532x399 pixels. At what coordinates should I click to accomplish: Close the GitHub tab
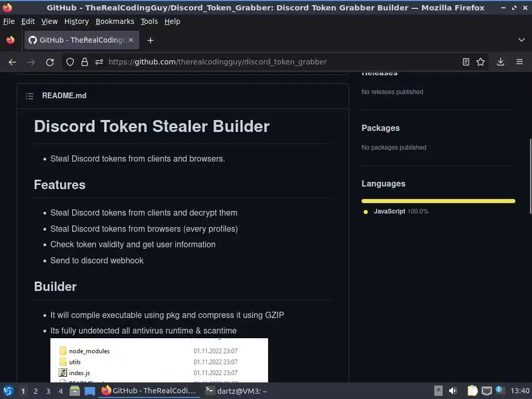[x=131, y=40]
